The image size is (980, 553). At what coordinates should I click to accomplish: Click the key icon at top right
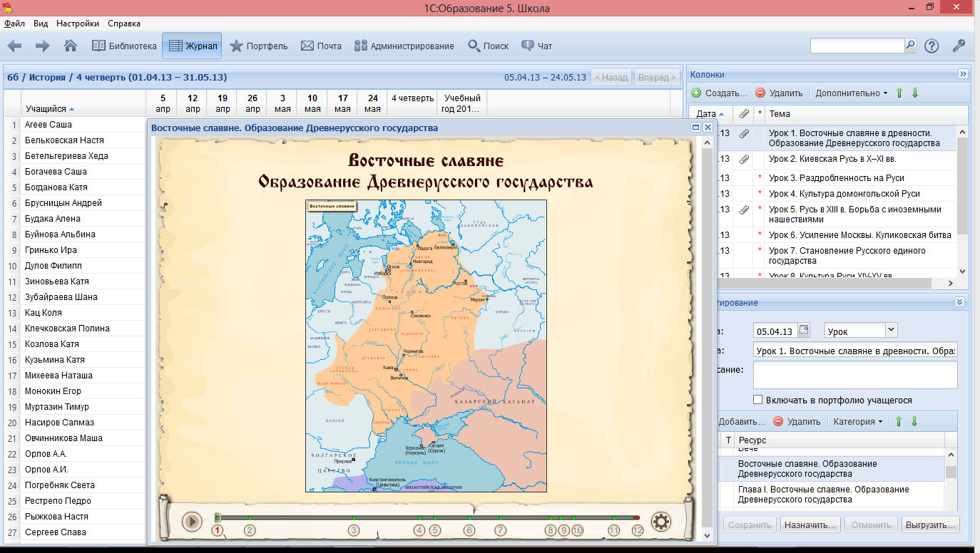959,46
